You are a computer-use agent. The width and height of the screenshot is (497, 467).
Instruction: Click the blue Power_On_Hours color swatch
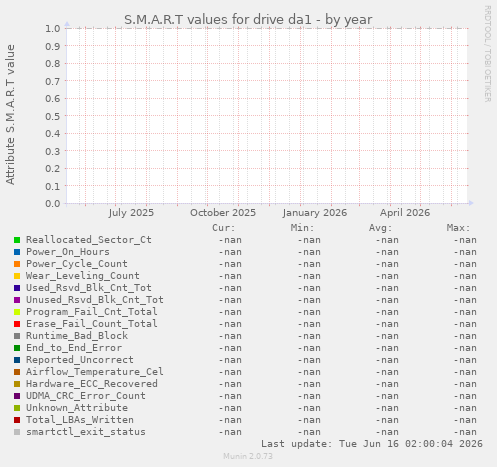click(x=17, y=252)
